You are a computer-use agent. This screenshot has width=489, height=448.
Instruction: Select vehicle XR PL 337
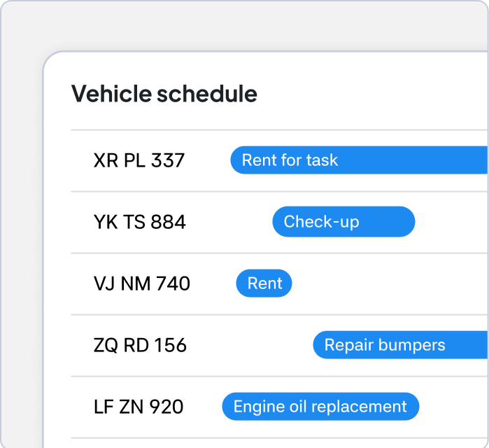(139, 160)
